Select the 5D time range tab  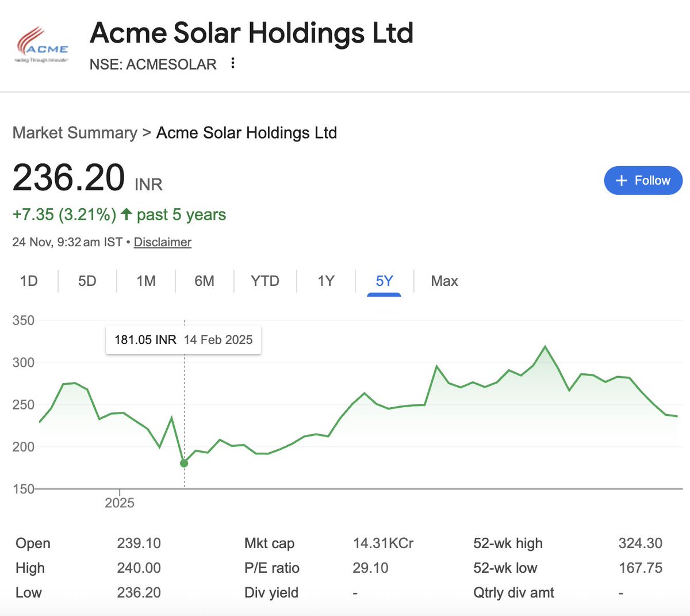click(87, 281)
